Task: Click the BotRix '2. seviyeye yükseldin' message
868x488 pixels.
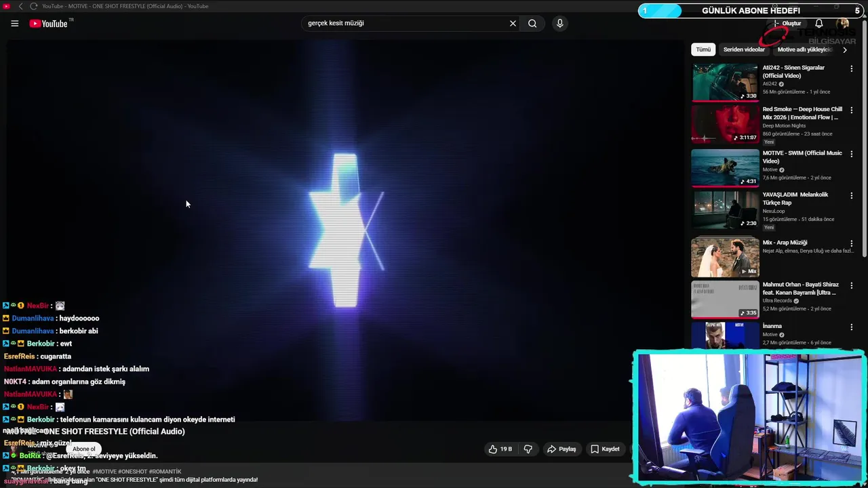Action: (102, 455)
